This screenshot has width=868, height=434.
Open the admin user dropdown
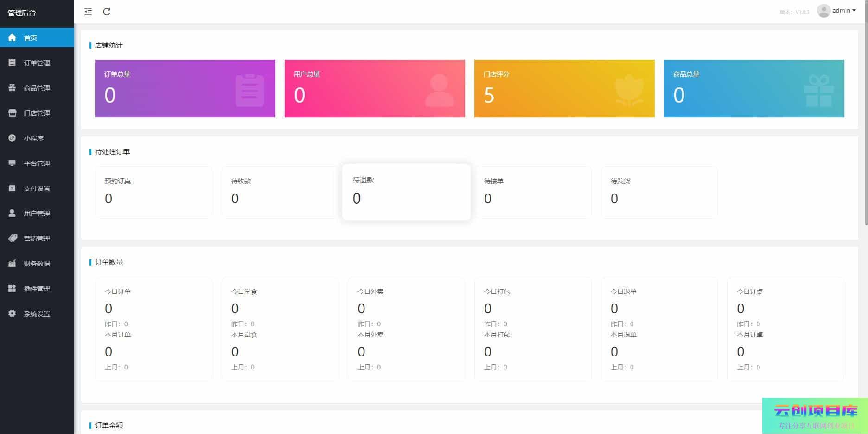[x=843, y=11]
